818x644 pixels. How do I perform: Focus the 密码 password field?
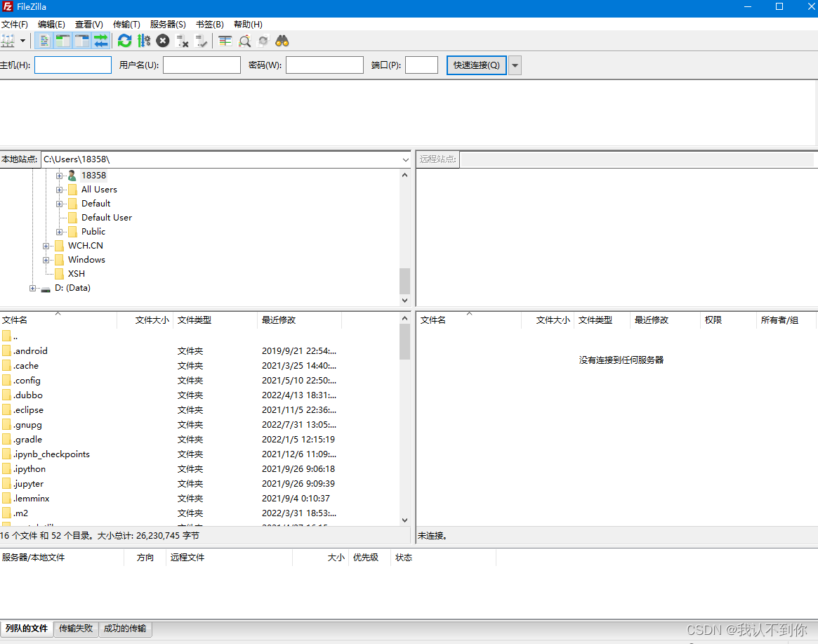(324, 65)
